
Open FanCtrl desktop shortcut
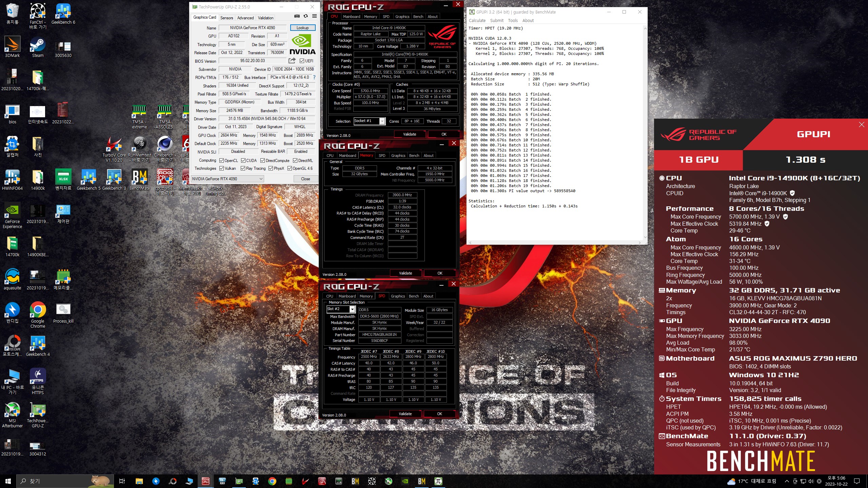(x=38, y=16)
